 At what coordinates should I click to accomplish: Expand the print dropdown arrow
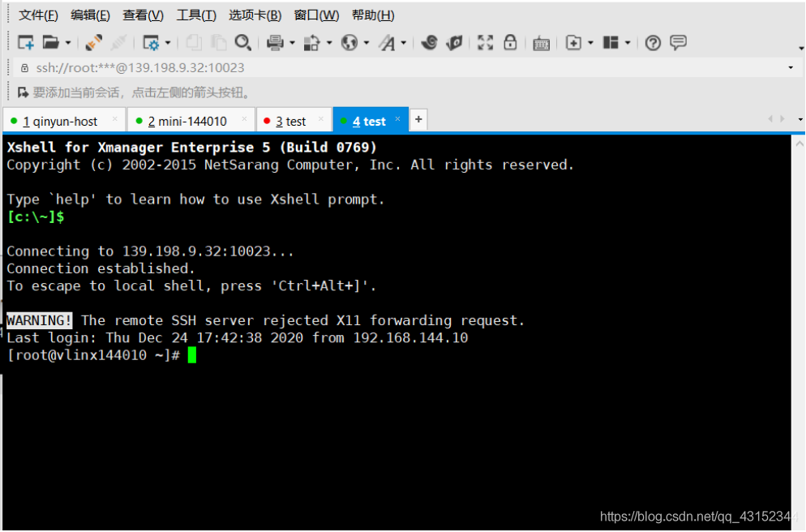click(292, 43)
